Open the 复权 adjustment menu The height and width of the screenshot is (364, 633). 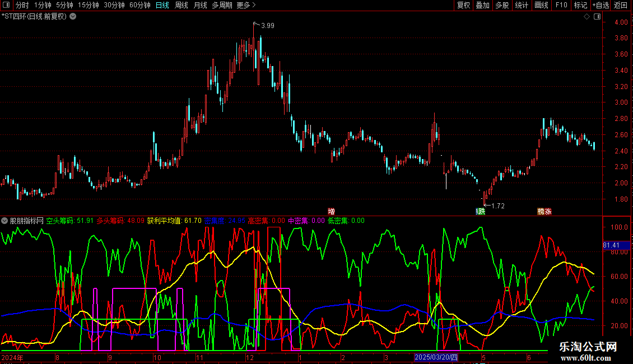pyautogui.click(x=463, y=5)
